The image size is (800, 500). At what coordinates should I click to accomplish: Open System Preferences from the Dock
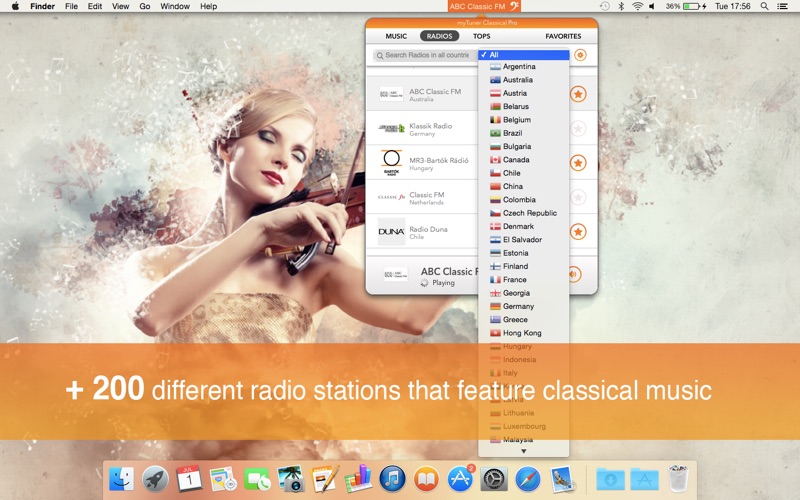(x=494, y=479)
